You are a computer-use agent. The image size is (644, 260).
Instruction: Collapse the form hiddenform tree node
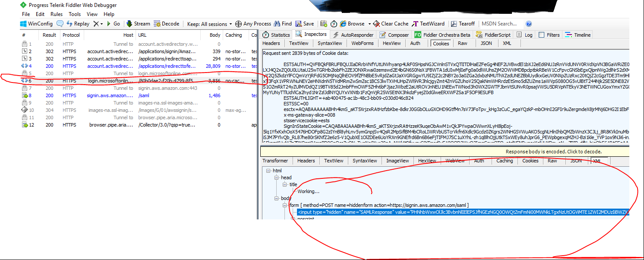[284, 205]
